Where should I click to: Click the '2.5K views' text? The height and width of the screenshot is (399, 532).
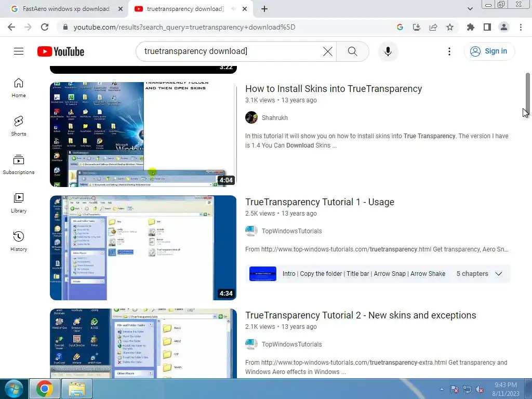[x=260, y=214]
